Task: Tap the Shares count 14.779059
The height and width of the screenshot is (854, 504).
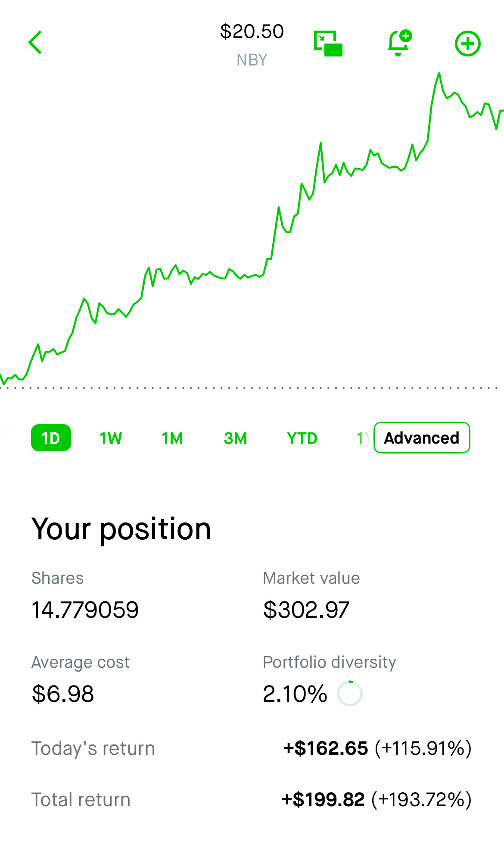Action: click(85, 610)
